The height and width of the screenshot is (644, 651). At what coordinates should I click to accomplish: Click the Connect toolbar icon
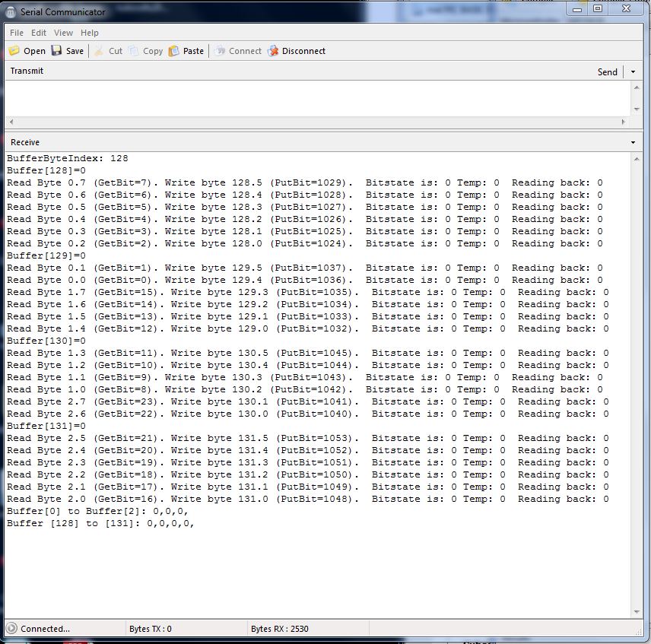(x=220, y=51)
